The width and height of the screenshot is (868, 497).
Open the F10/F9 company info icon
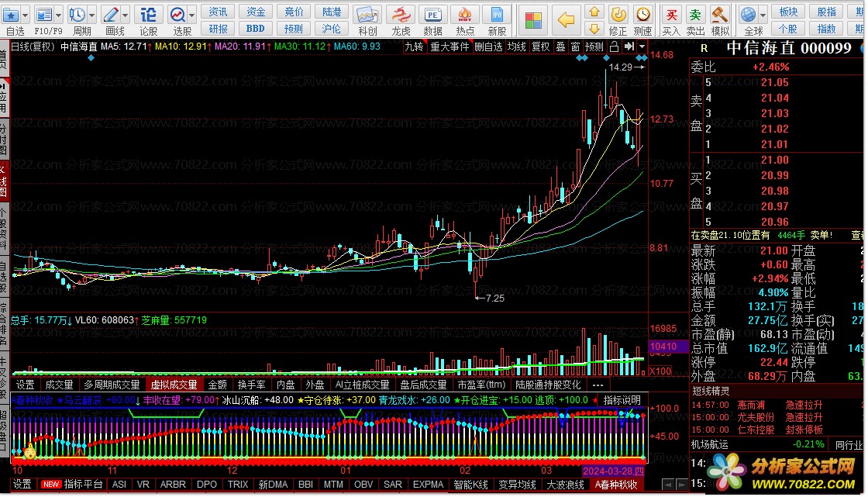pyautogui.click(x=43, y=15)
